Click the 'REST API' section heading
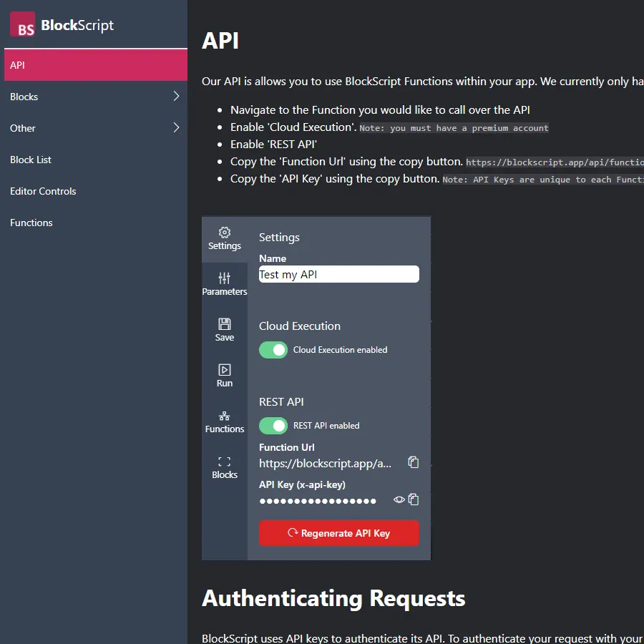Viewport: 644px width, 644px height. [281, 402]
